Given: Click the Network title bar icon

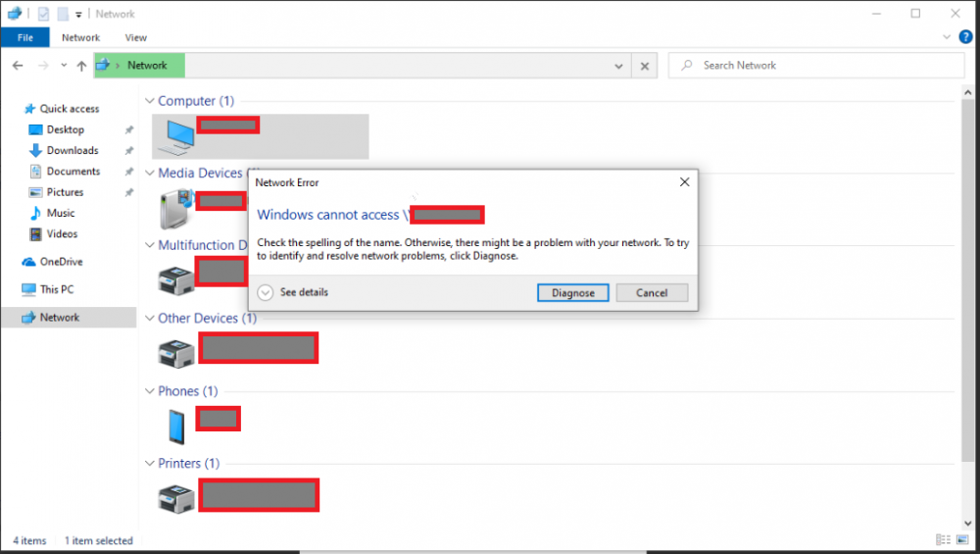Looking at the screenshot, I should tap(15, 13).
